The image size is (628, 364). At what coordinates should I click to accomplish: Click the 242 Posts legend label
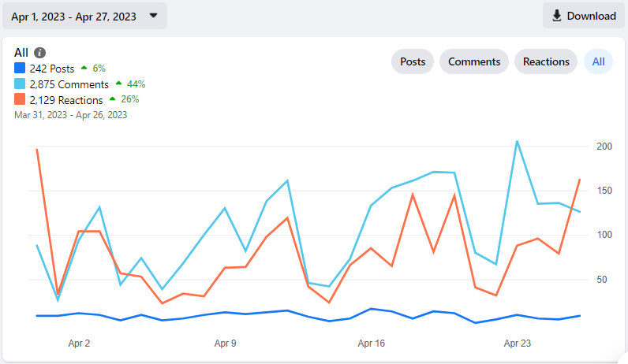(52, 69)
